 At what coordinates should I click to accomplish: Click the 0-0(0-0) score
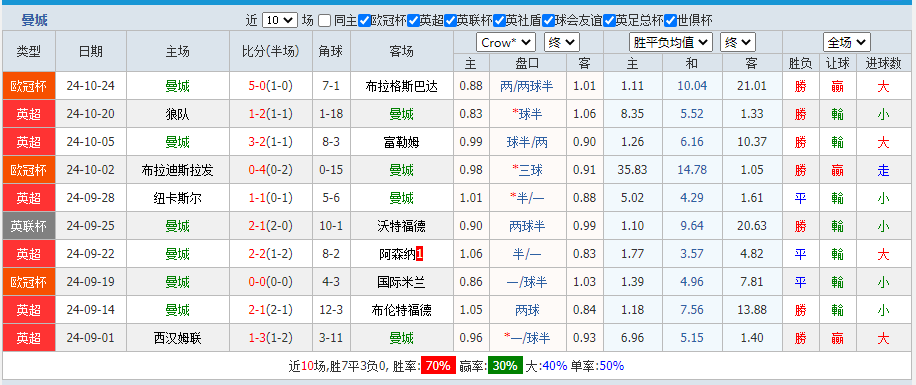[270, 282]
